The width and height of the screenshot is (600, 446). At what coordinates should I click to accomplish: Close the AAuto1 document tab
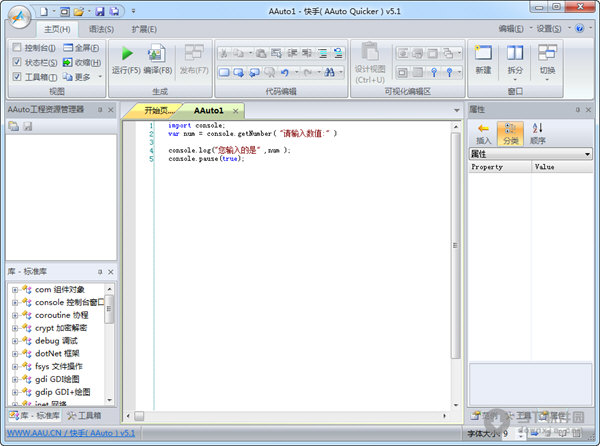coord(236,111)
